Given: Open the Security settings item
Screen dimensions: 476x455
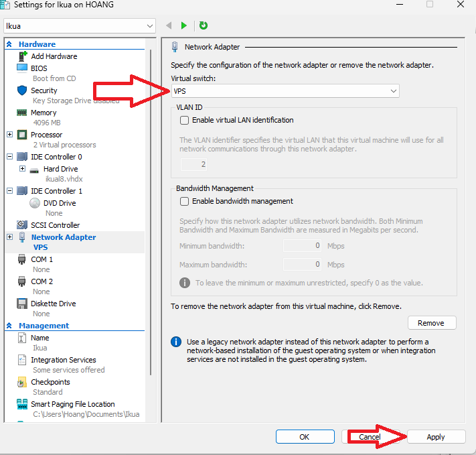Looking at the screenshot, I should pyautogui.click(x=44, y=90).
